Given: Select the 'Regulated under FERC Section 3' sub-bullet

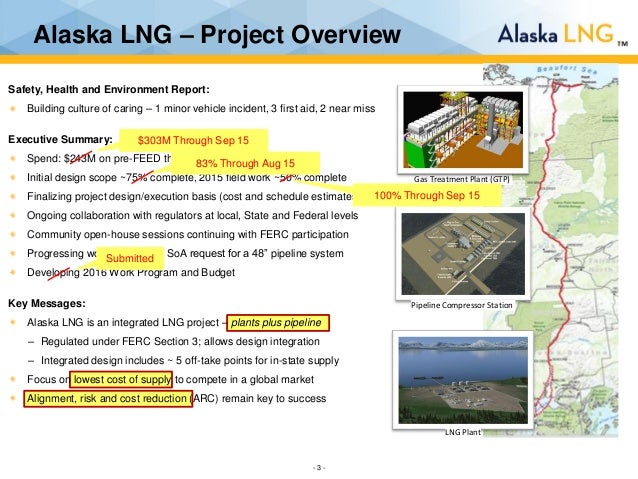Looking at the screenshot, I should [180, 341].
